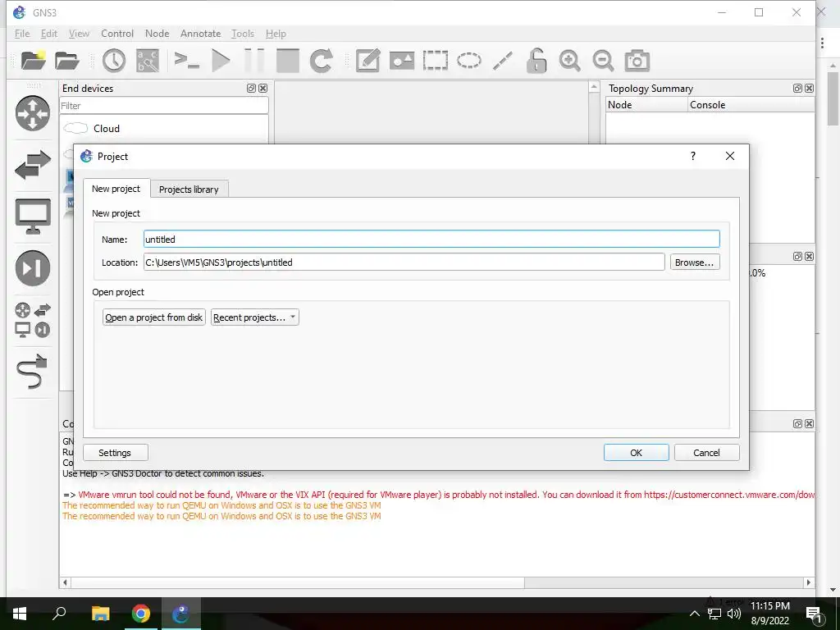The width and height of the screenshot is (840, 630).
Task: Toggle the lock items padlock icon
Action: (536, 60)
